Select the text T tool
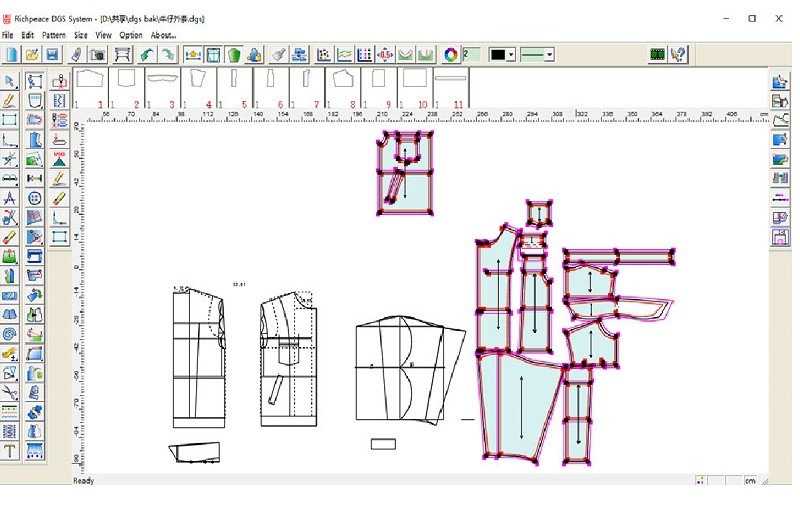Screen dimensions: 800x509 click(x=9, y=451)
